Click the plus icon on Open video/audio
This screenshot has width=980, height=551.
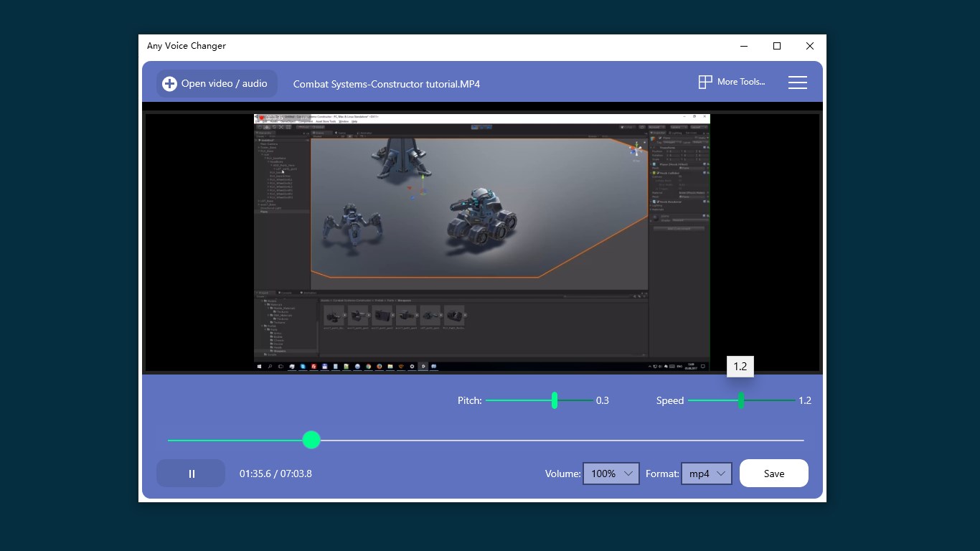pos(169,83)
